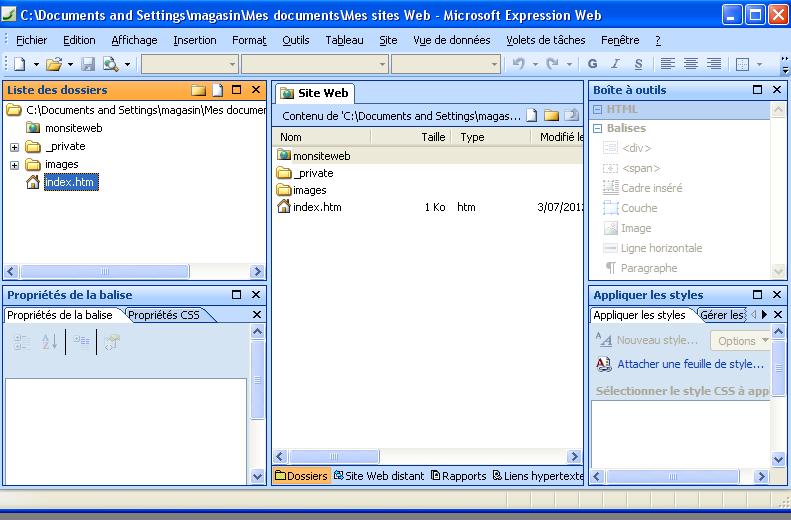Open the dropdown arrow beside New page icon
791x520 pixels.
[x=36, y=65]
